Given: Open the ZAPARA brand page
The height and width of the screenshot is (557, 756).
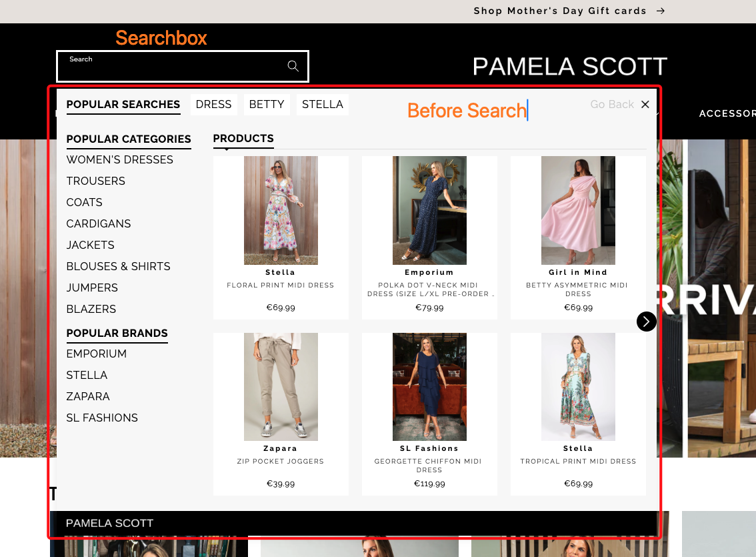Looking at the screenshot, I should pyautogui.click(x=87, y=396).
